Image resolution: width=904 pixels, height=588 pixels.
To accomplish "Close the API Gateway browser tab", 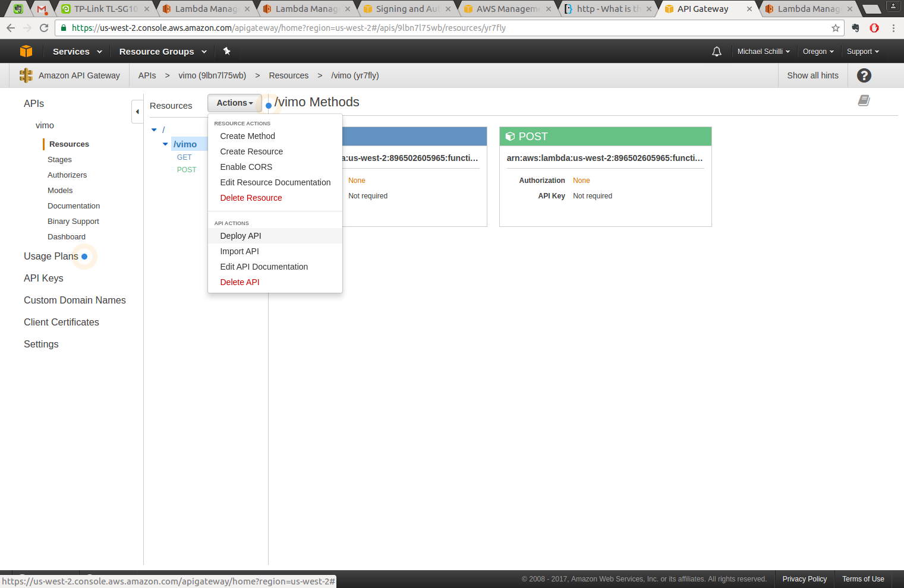I will 749,9.
